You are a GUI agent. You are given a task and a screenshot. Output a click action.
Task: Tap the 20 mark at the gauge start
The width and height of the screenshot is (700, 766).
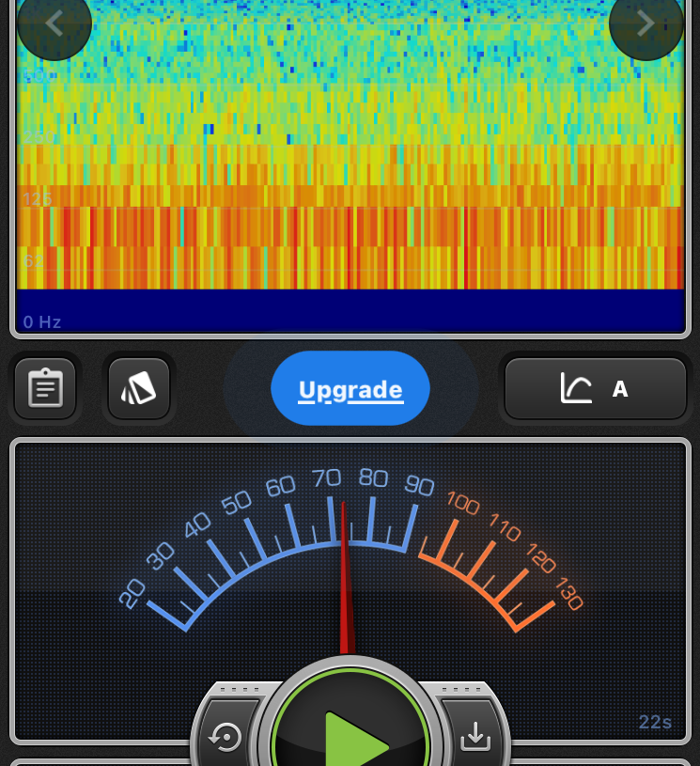pos(132,592)
